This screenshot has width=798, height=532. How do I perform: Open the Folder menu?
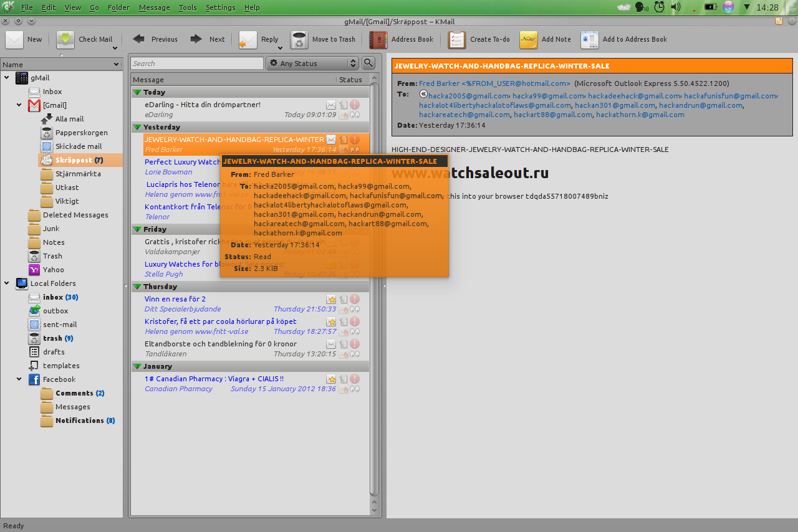[x=118, y=7]
